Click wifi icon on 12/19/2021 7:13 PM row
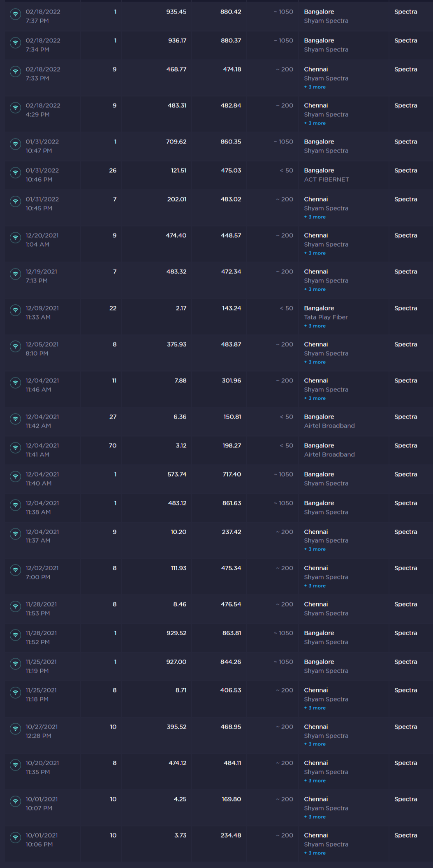The image size is (433, 868). click(16, 274)
